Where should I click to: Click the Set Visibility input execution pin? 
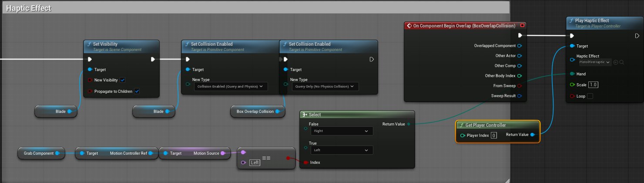click(90, 59)
